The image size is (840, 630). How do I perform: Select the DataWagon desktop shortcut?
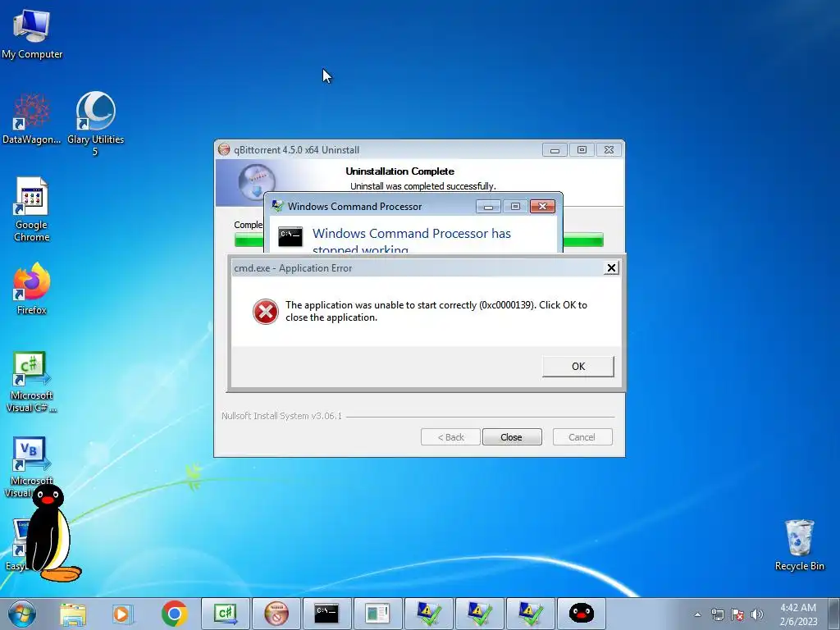tap(32, 119)
